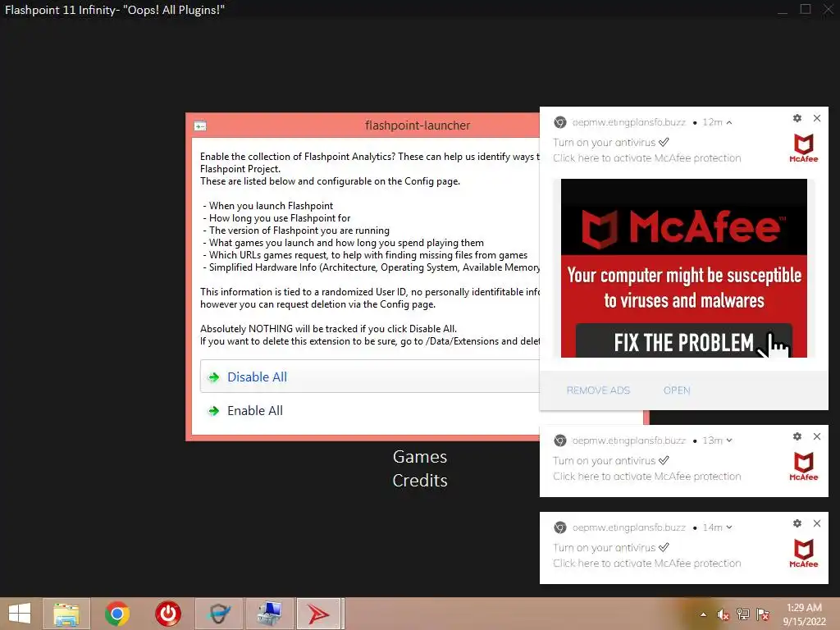Close the 12m notification
This screenshot has height=630, width=840.
(816, 118)
